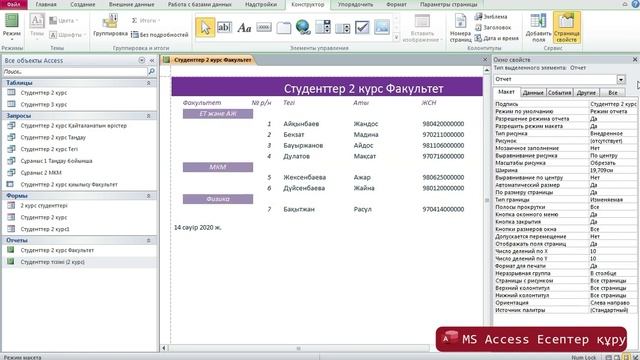Insert Дата и время
The image size is (640, 360).
click(x=496, y=38)
